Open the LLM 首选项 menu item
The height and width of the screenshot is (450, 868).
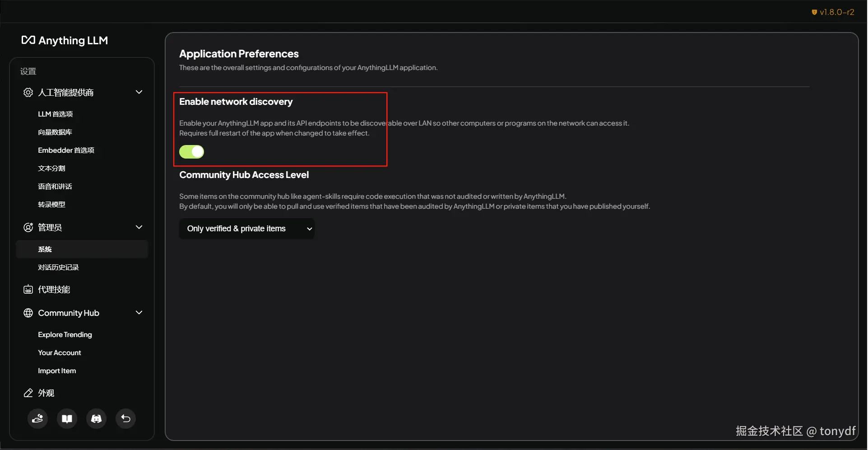tap(55, 114)
